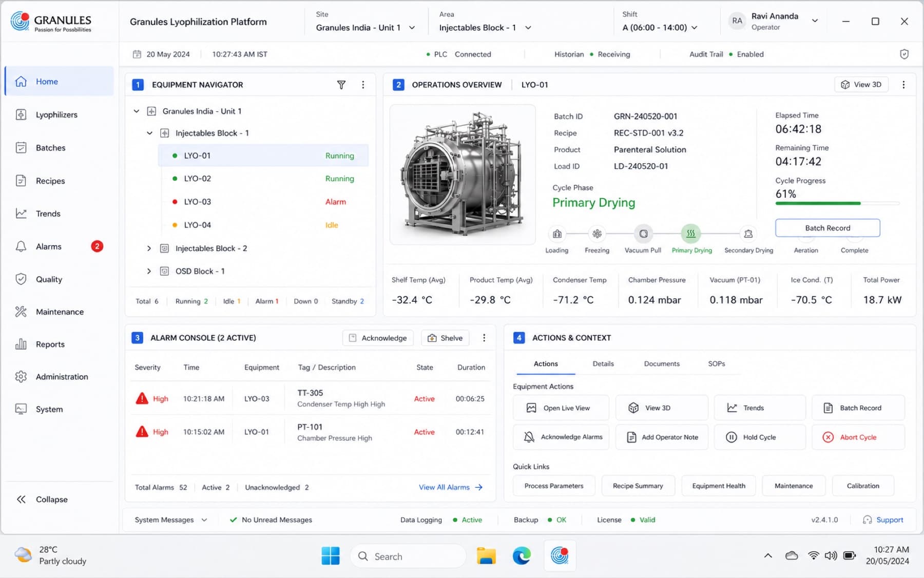Click the Granules logo
Viewport: 924px width, 578px height.
[x=51, y=22]
